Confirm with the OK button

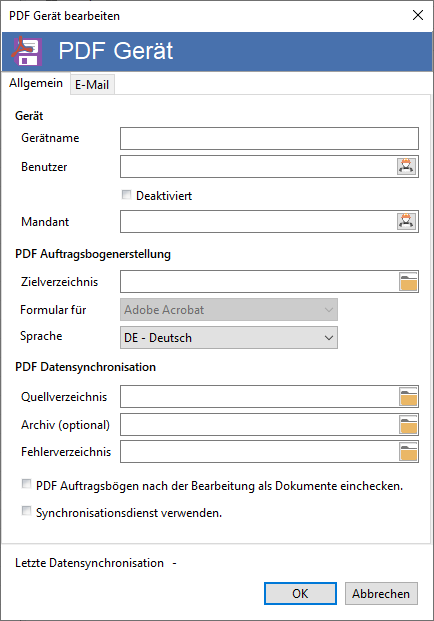300,593
